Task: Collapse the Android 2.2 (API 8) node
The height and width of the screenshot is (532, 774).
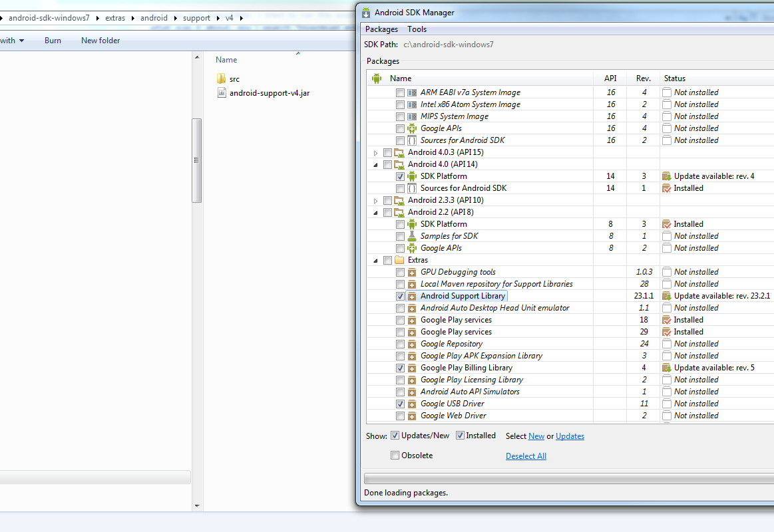Action: (375, 213)
